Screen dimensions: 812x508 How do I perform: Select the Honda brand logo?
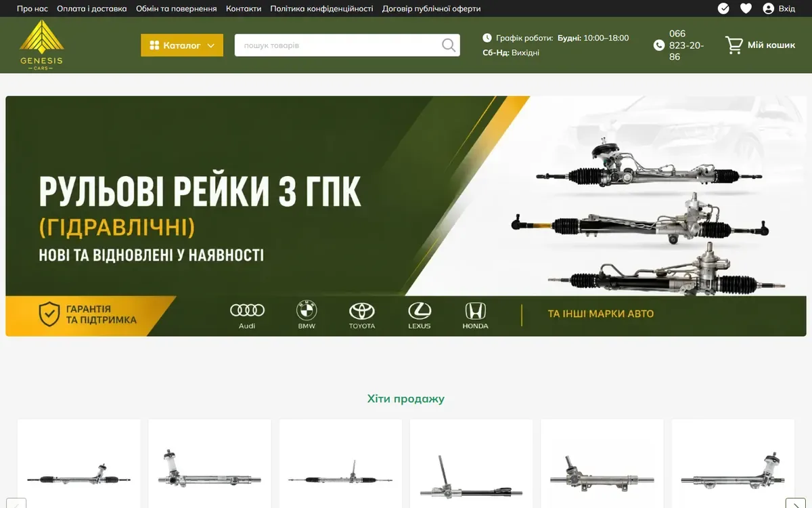click(475, 316)
